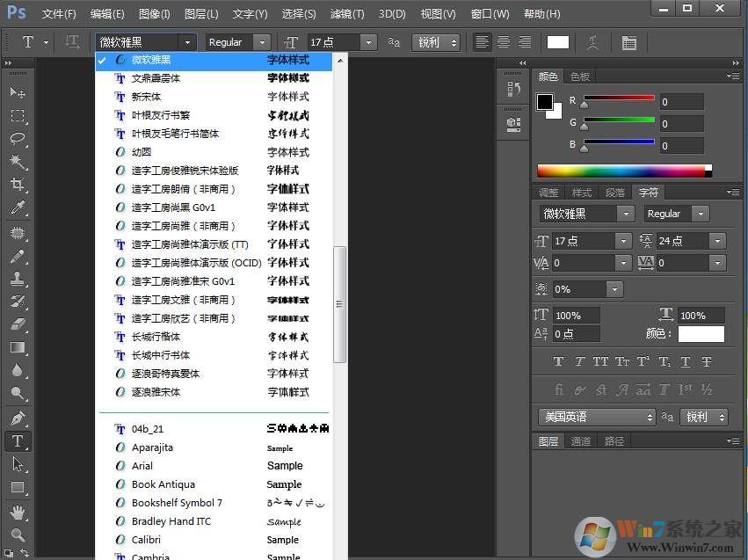The width and height of the screenshot is (748, 560).
Task: Pick the 幼圆 font entry
Action: coord(142,152)
